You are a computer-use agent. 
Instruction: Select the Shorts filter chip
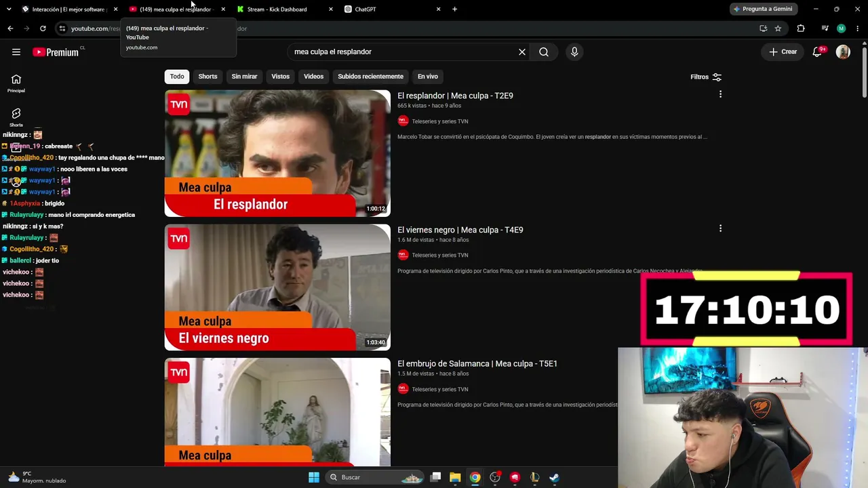(208, 77)
